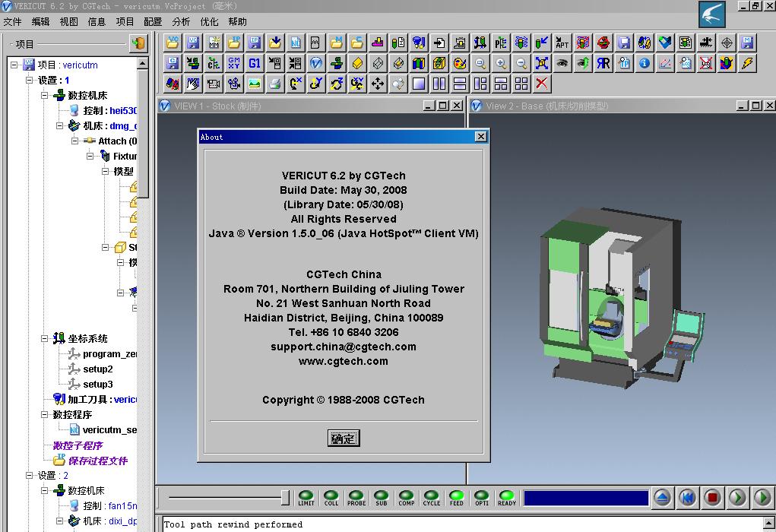Click the plain eye view icon
The width and height of the screenshot is (776, 532).
point(562,63)
